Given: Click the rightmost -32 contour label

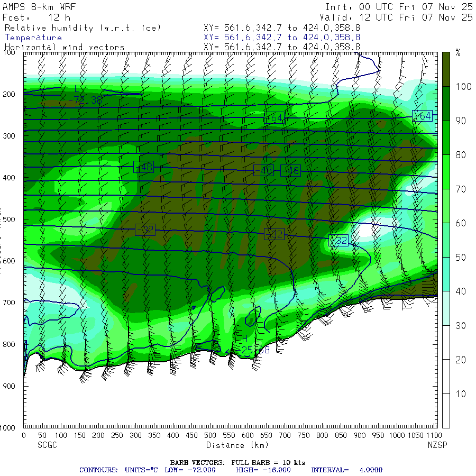Looking at the screenshot, I should tap(338, 241).
